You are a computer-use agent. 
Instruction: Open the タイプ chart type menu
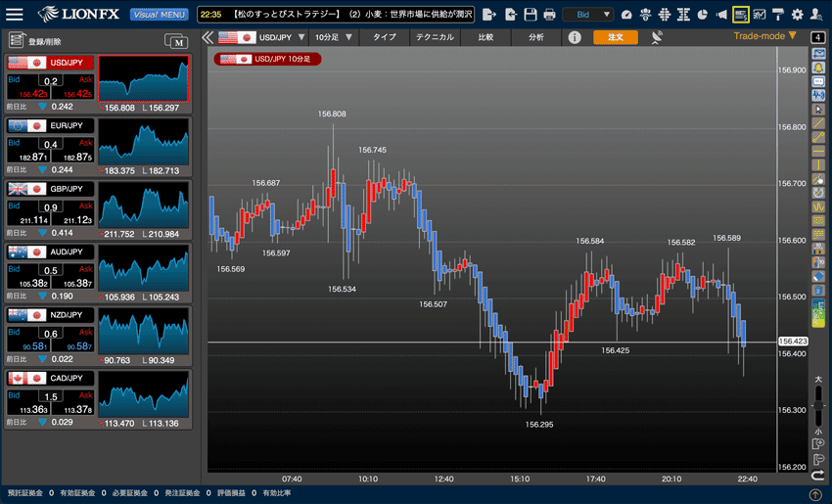(x=384, y=37)
